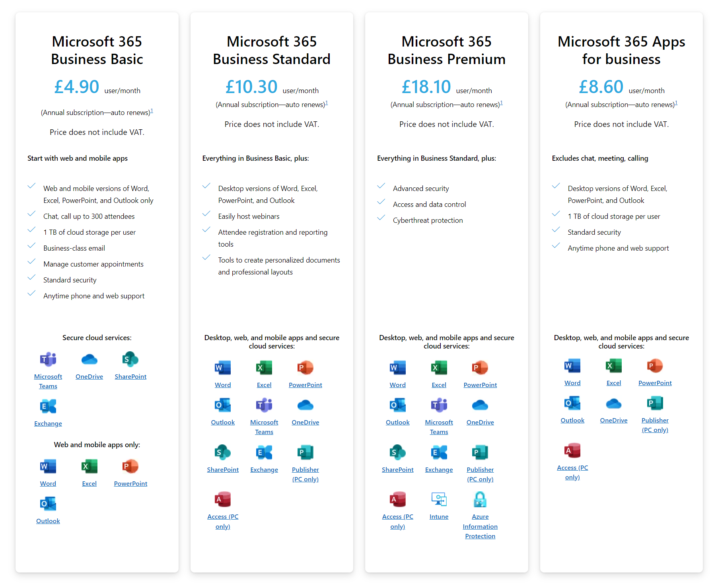The height and width of the screenshot is (588, 716).
Task: Click 'Cyberthreat protection' feature text
Action: coord(428,220)
